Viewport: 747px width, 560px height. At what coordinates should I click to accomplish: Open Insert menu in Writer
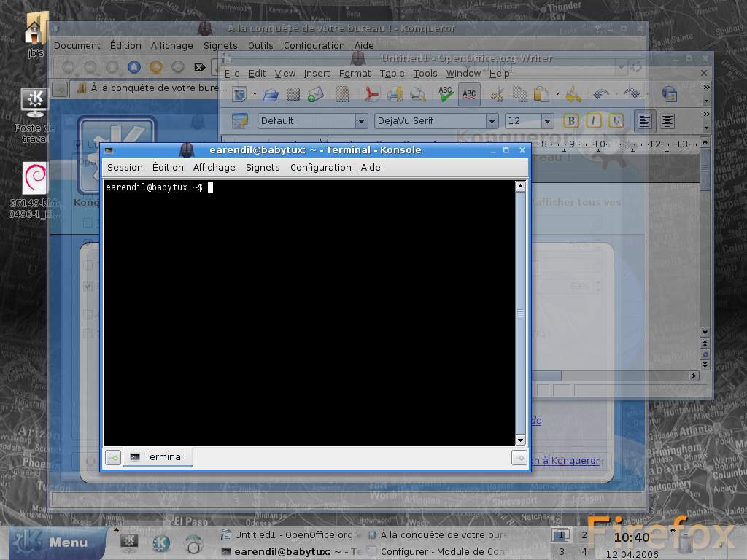pyautogui.click(x=317, y=74)
